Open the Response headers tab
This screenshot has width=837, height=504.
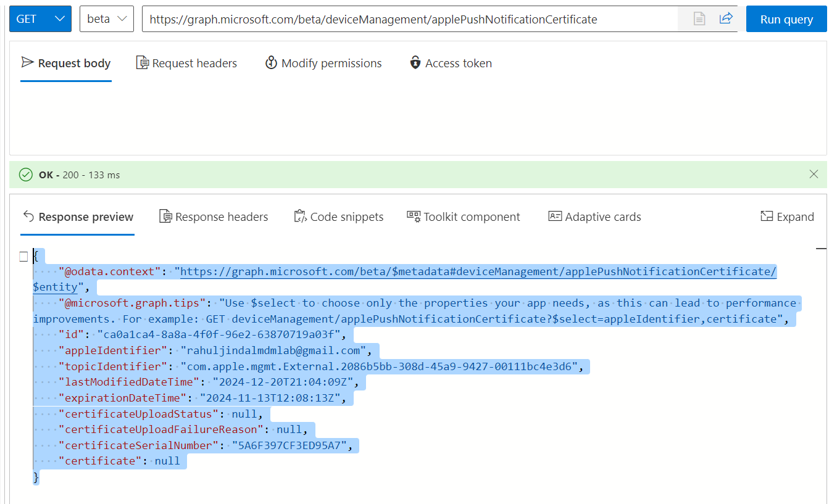(x=214, y=217)
